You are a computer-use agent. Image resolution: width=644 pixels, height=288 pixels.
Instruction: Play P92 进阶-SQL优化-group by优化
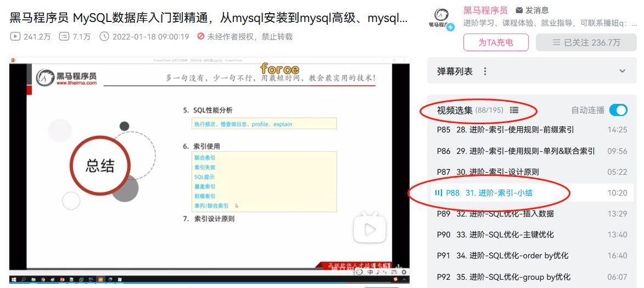[x=532, y=277]
